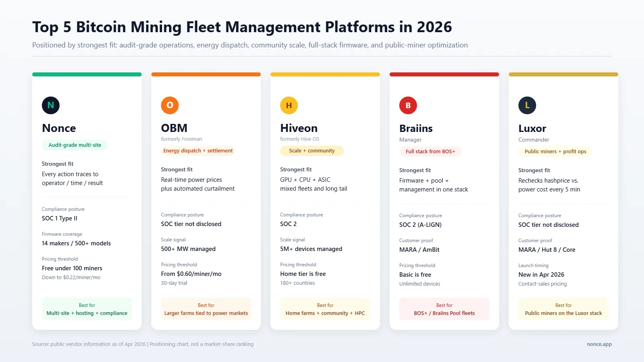Click '14 makers / 500+ models' text
Screen dimensions: 644x362
tap(76, 243)
